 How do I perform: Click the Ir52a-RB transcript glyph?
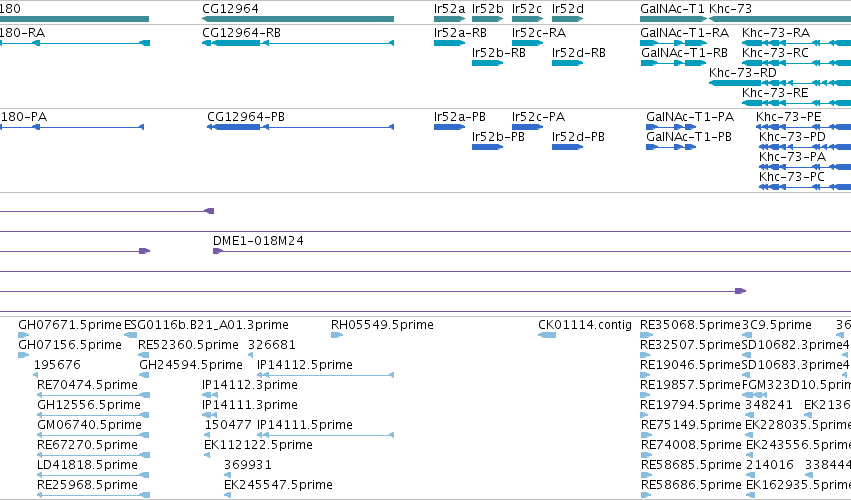(x=449, y=43)
